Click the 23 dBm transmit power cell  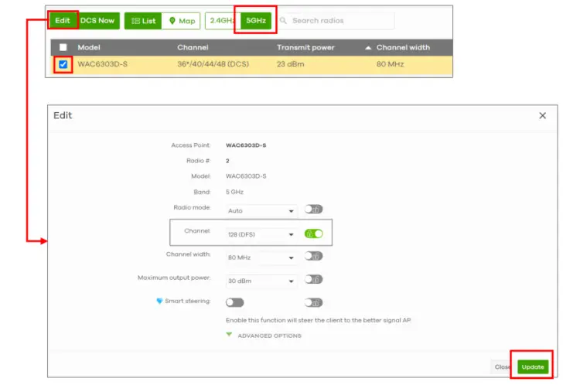point(290,64)
